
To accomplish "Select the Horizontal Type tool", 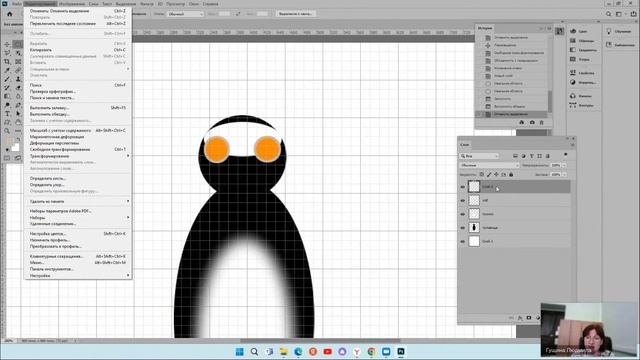I will 7,113.
